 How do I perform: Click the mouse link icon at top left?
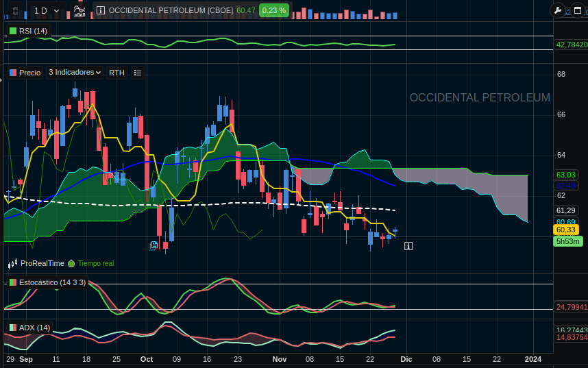click(14, 10)
